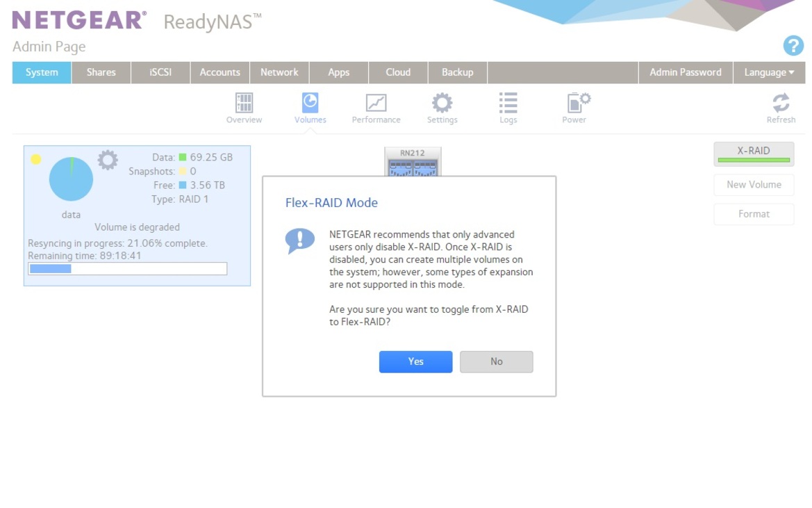Click the 'Flex-RAID Mode' dialog title
This screenshot has width=812, height=508.
point(331,202)
